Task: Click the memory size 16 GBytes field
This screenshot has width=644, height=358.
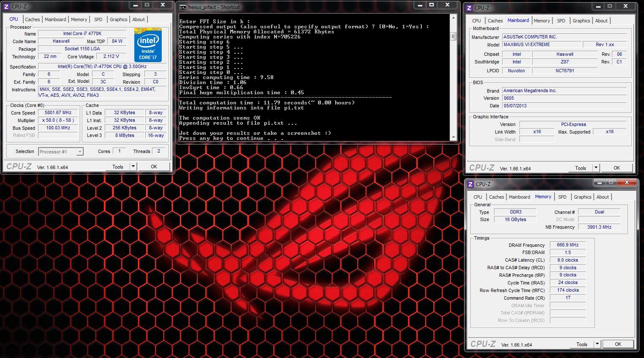Action: click(516, 220)
